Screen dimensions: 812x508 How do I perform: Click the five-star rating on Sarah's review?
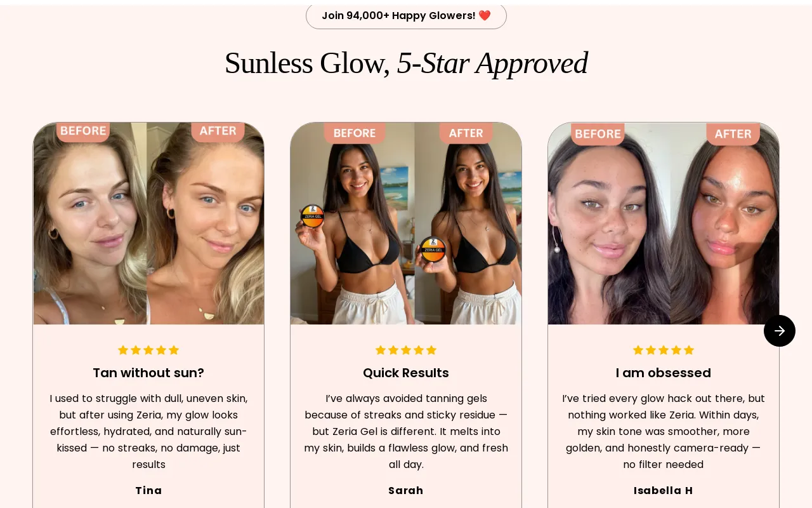406,350
